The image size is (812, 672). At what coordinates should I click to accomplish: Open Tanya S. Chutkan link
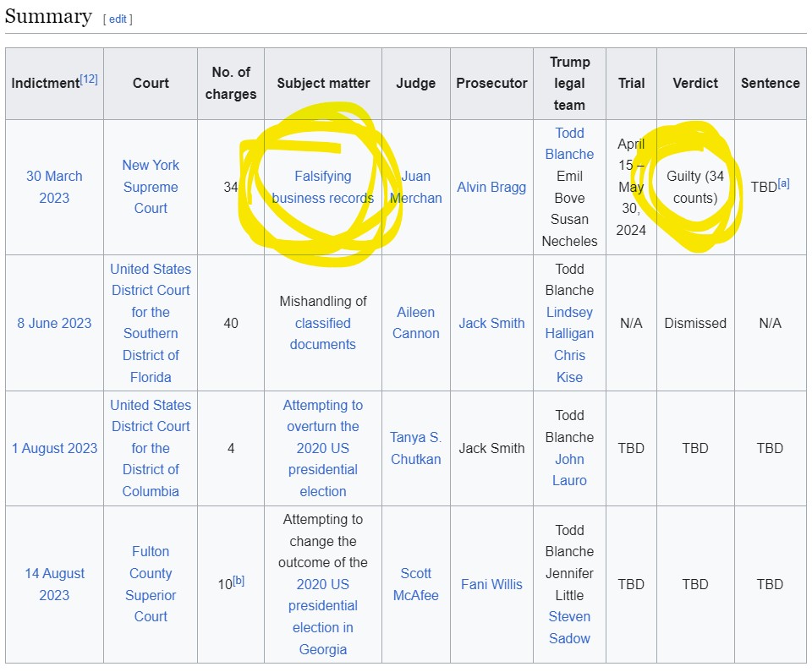416,448
